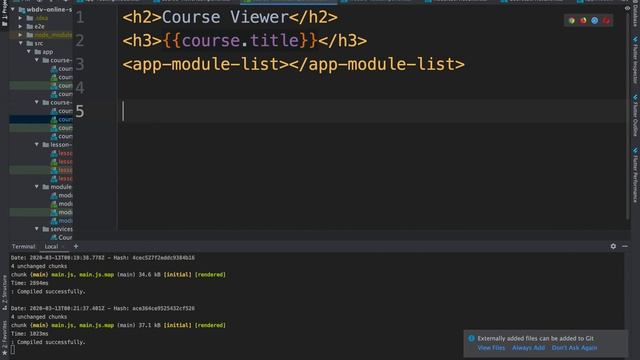Screen dimensions: 640x360
Task: Select the app folder label
Action: point(48,51)
